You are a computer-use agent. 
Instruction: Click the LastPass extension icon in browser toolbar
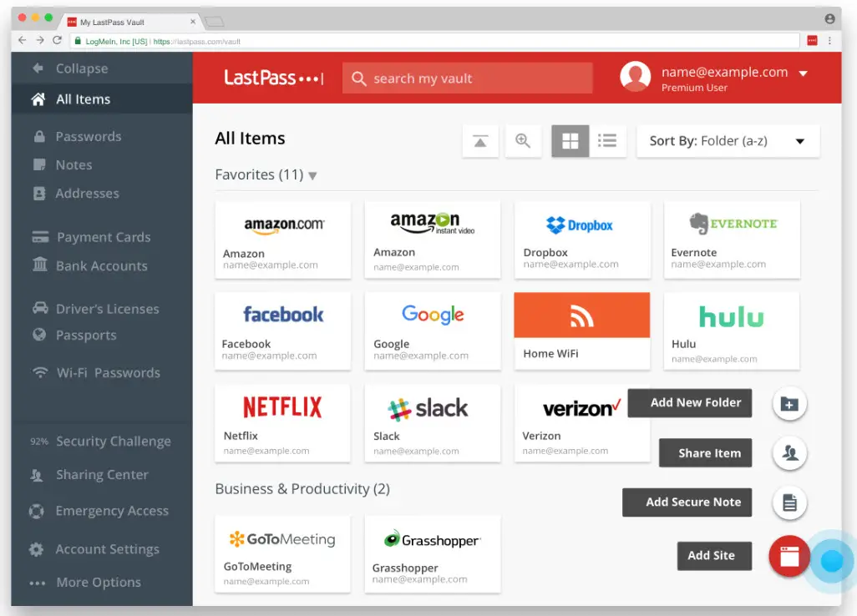click(x=812, y=40)
